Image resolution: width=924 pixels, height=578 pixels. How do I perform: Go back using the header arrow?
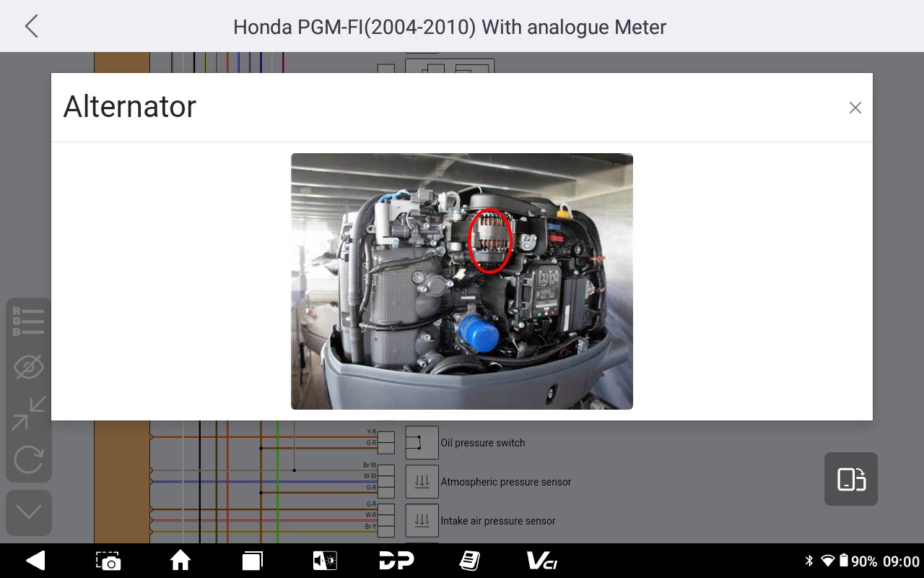point(31,27)
